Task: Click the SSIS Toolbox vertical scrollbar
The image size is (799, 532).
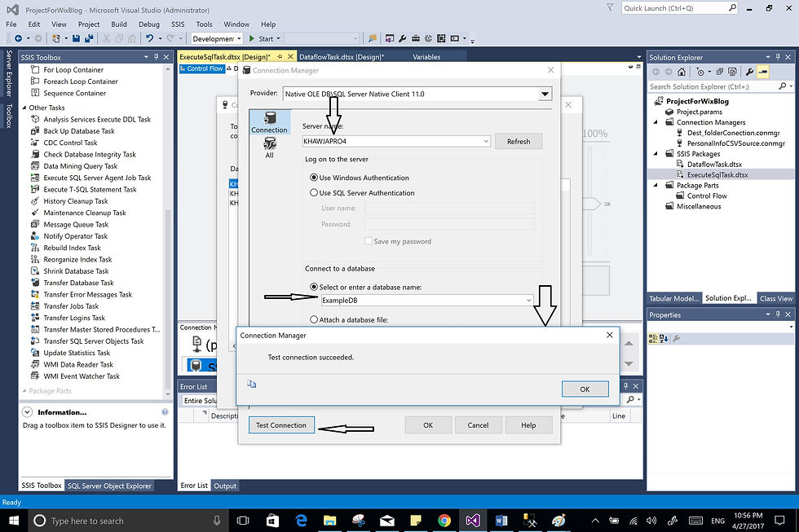Action: 168,232
